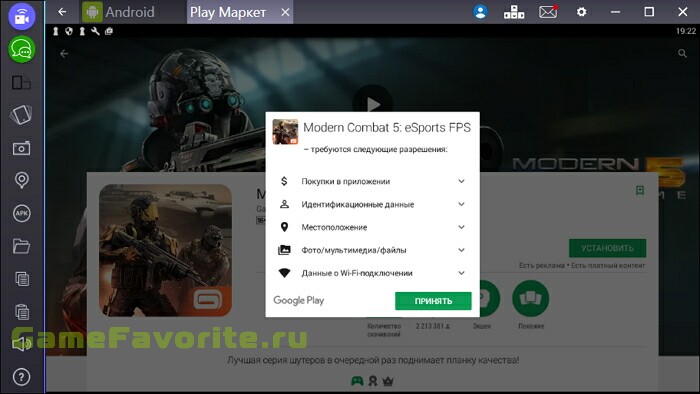Image resolution: width=700 pixels, height=394 pixels.
Task: Open the green chat bubble icon
Action: point(21,50)
